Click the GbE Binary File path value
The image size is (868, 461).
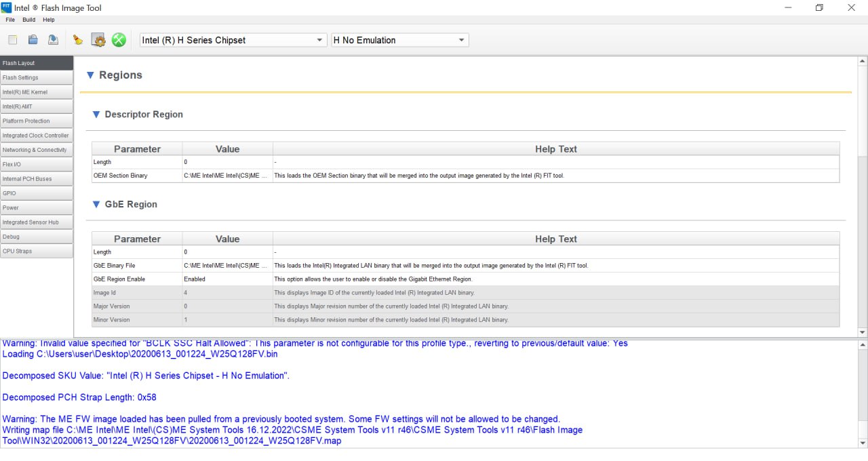(x=227, y=265)
